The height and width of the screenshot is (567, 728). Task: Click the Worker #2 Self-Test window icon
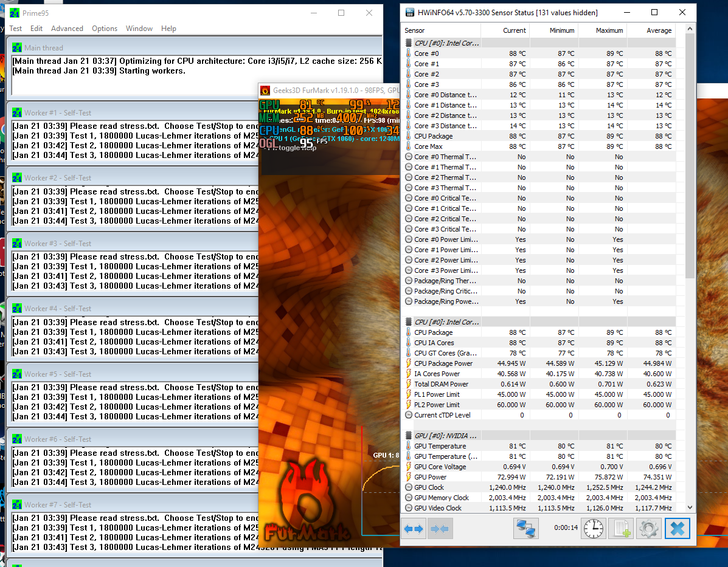[17, 177]
